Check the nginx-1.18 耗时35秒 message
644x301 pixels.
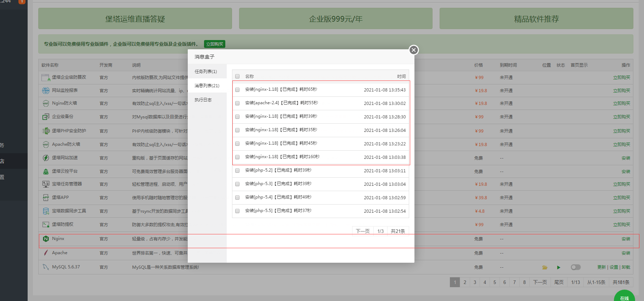tap(237, 130)
